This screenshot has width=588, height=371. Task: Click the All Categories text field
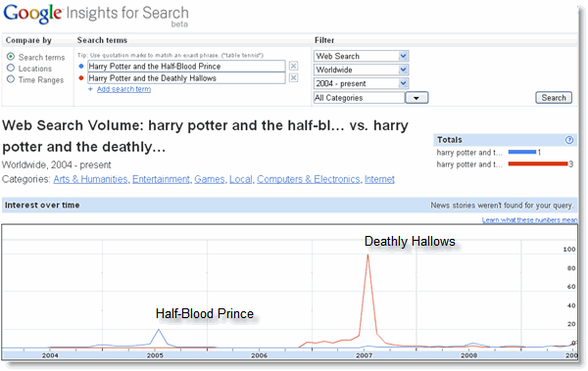tap(359, 98)
